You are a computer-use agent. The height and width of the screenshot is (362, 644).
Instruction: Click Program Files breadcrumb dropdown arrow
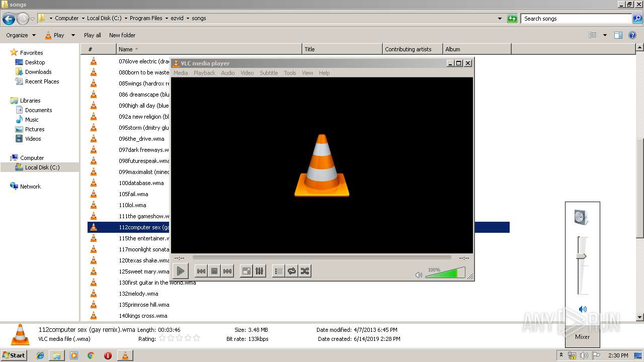coord(167,19)
